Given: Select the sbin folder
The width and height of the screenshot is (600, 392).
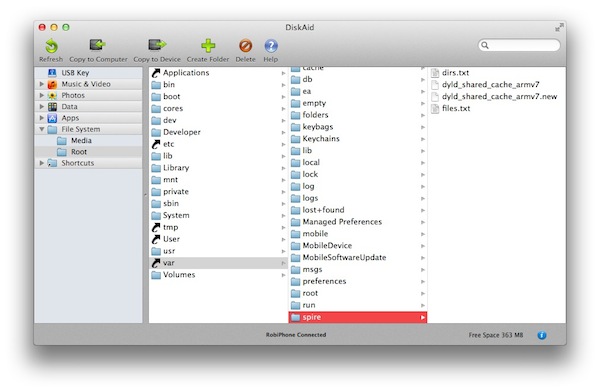Looking at the screenshot, I should [218, 204].
